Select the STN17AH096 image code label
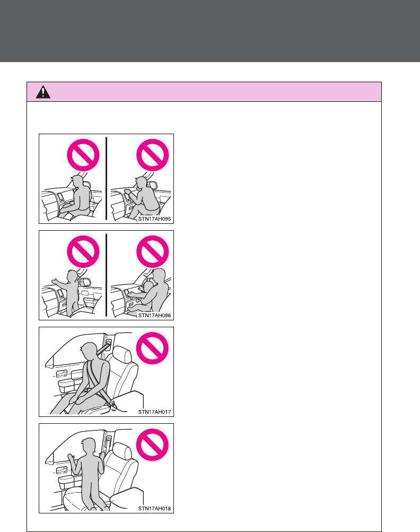 (x=154, y=316)
